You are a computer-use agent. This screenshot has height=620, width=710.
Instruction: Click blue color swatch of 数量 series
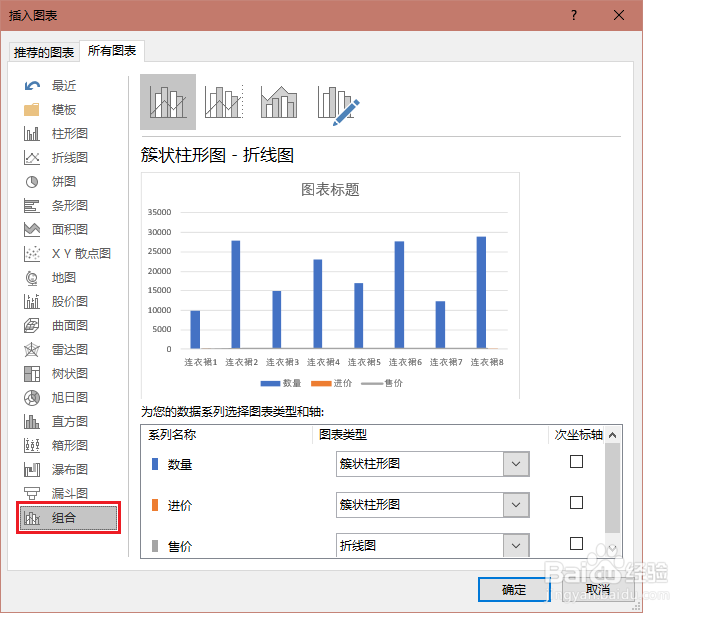coord(155,464)
